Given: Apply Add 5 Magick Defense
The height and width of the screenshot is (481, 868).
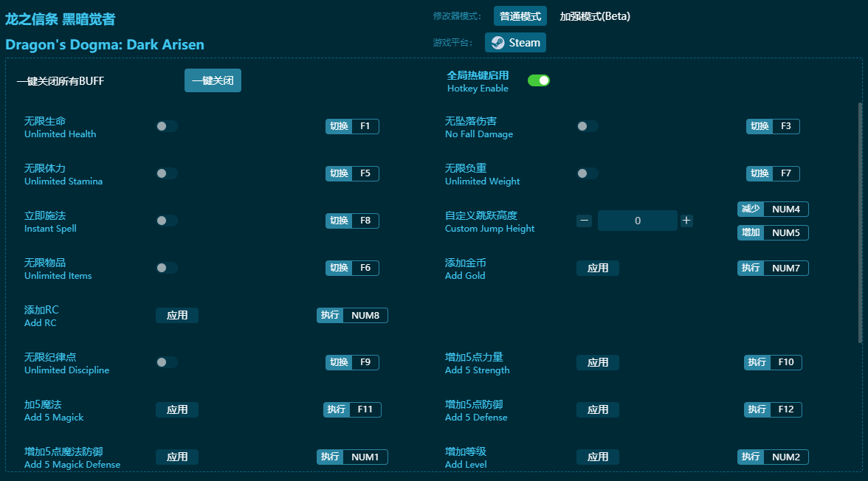Looking at the screenshot, I should (177, 457).
